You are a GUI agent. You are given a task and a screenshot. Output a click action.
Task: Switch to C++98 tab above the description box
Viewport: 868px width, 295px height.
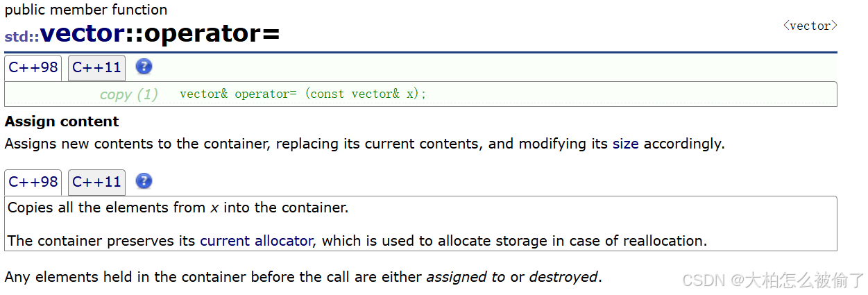pyautogui.click(x=33, y=183)
